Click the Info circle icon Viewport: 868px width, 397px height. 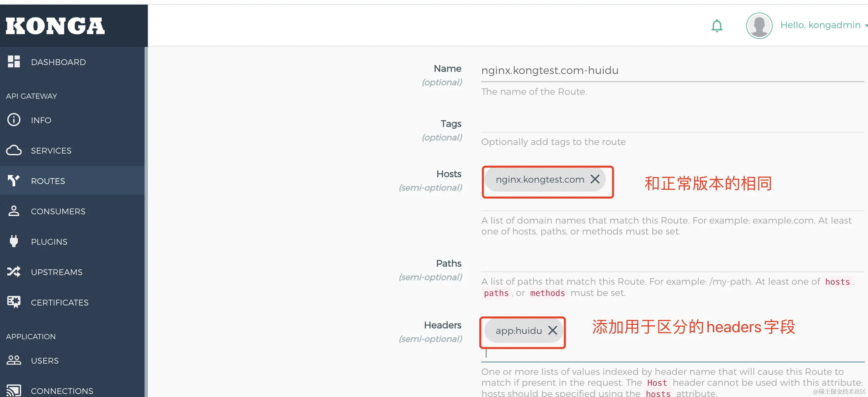pos(14,120)
